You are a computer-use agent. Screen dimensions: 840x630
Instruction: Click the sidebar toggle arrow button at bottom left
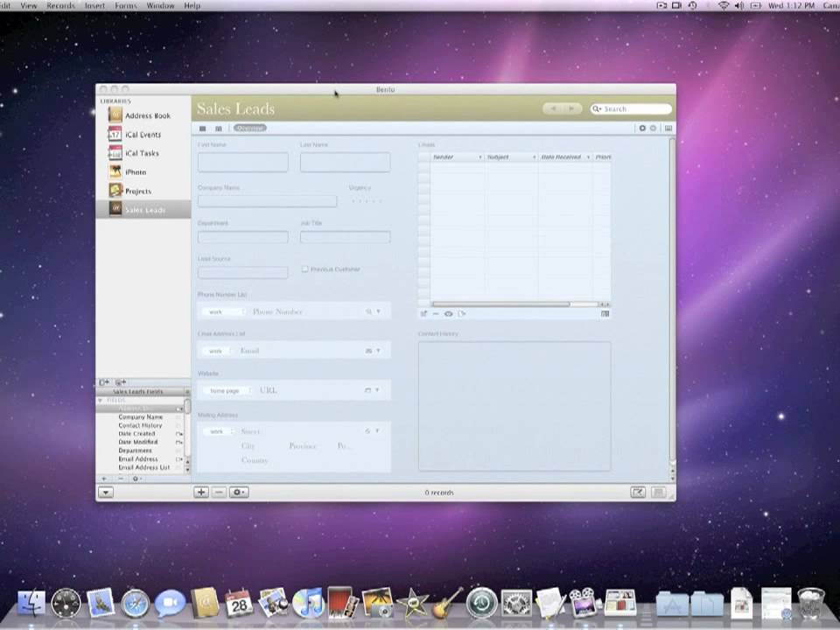[x=106, y=493]
